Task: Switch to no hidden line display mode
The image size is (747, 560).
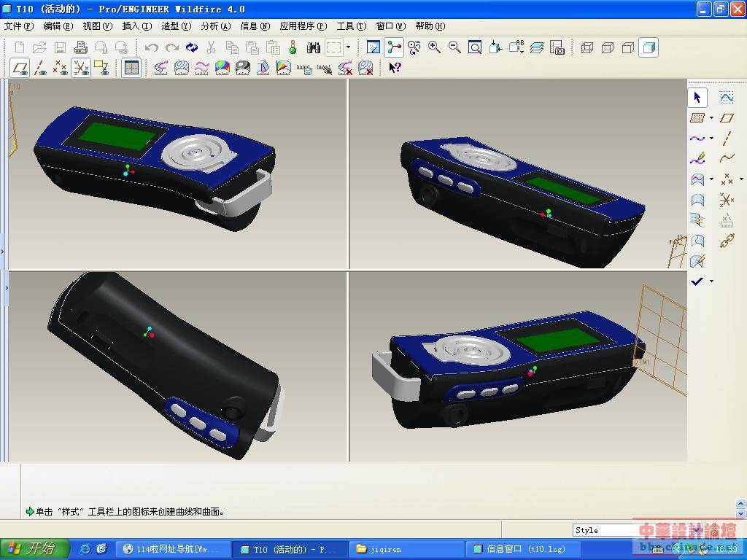Action: (628, 47)
